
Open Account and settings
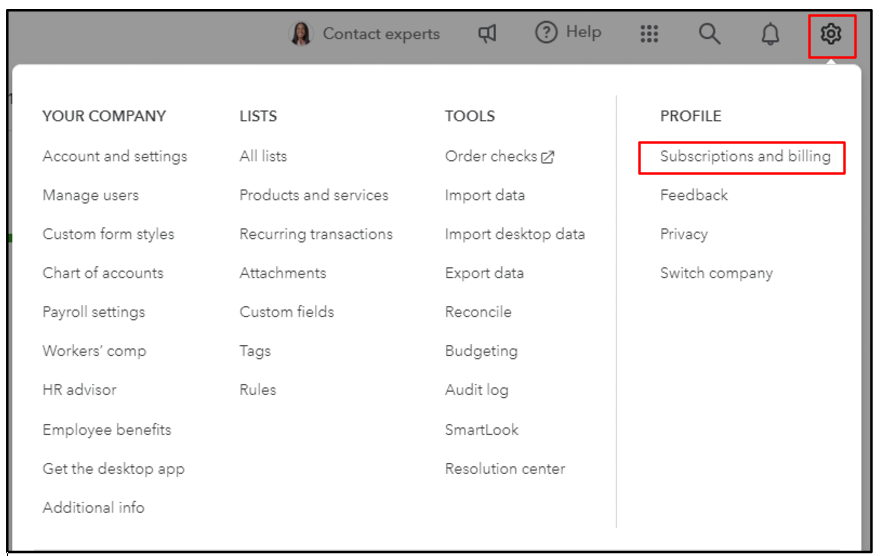[x=115, y=156]
